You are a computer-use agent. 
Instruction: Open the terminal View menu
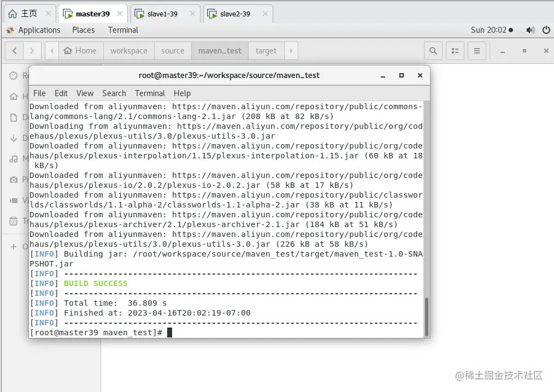pyautogui.click(x=85, y=93)
